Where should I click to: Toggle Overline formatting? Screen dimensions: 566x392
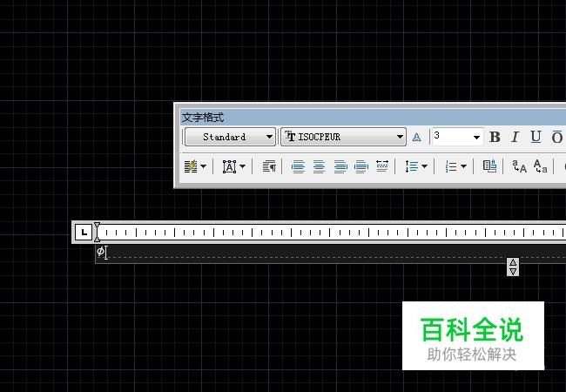[557, 137]
